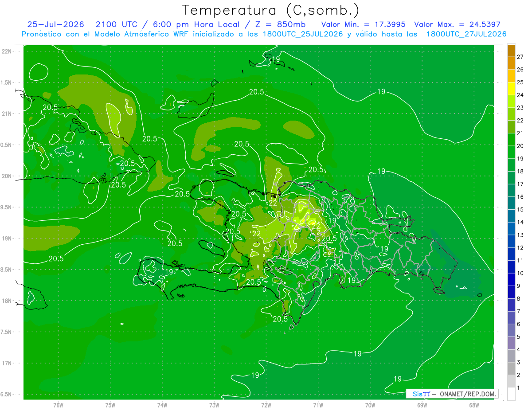
Task: Select the '25-Jul-2026' date text
Action: (x=55, y=24)
